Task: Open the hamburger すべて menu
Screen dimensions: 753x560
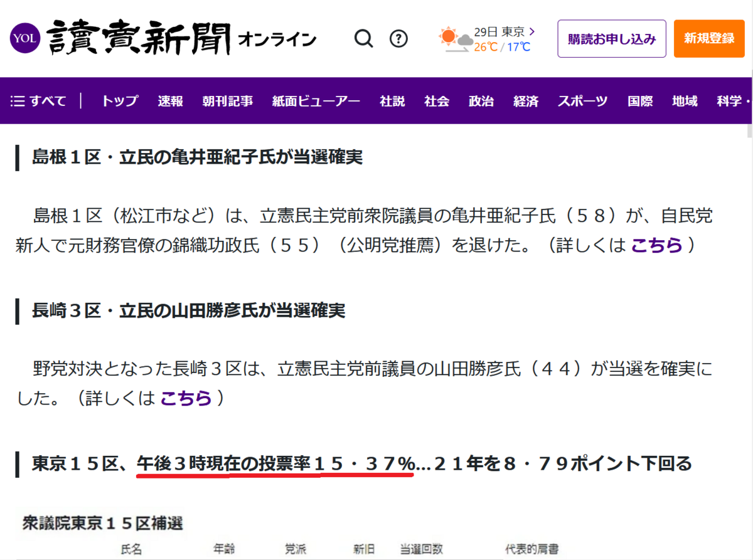Action: (x=38, y=101)
